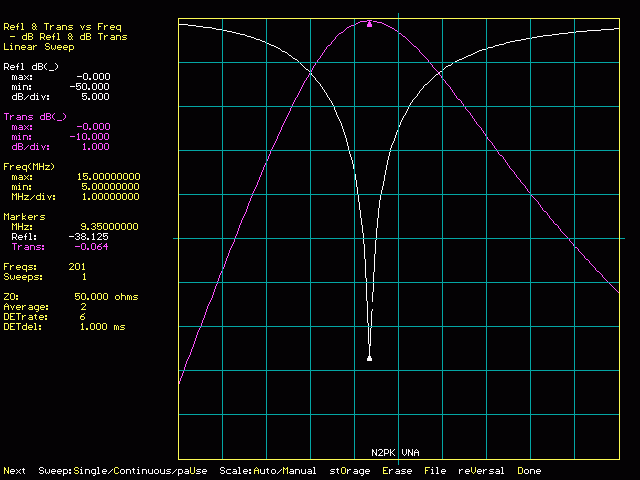This screenshot has width=640, height=480.
Task: Choose Single sweep mode
Action: point(92,471)
